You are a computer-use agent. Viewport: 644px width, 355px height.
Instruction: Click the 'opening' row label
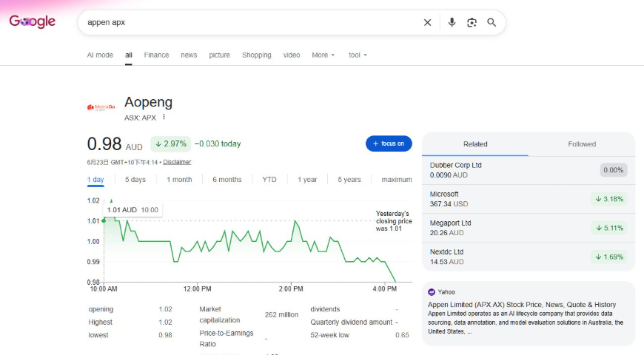click(101, 309)
